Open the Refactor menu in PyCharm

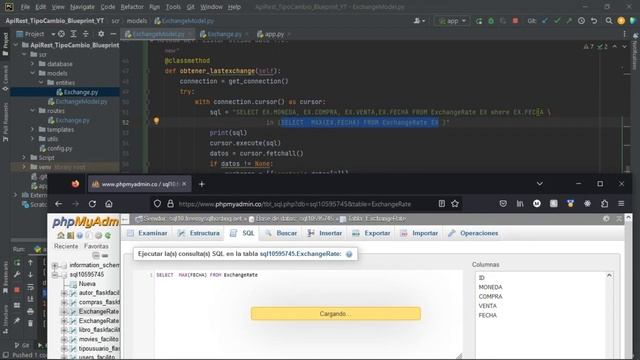(x=132, y=7)
